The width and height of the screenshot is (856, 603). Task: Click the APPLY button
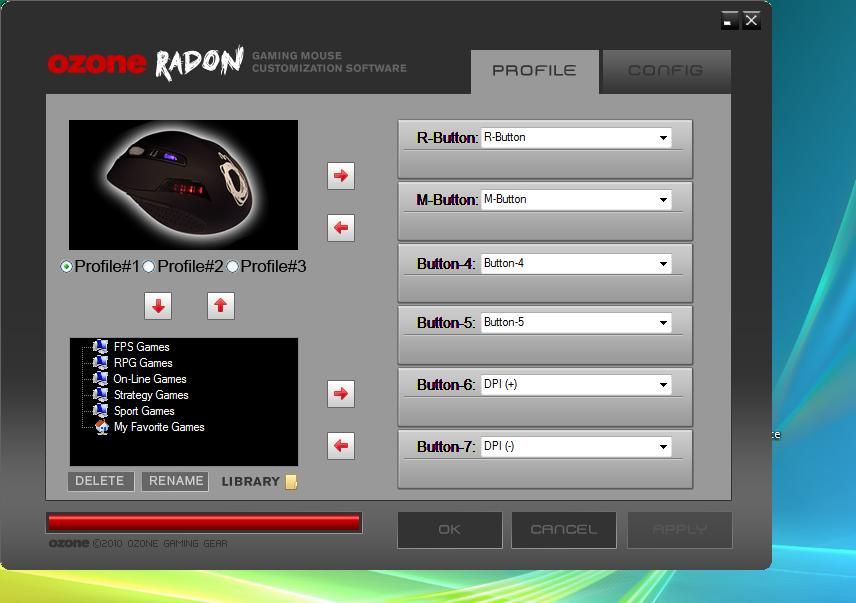tap(680, 530)
